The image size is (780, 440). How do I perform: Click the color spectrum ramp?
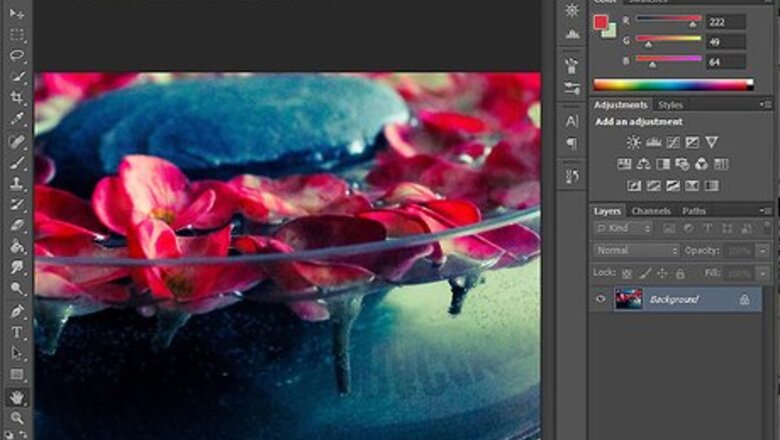point(673,85)
